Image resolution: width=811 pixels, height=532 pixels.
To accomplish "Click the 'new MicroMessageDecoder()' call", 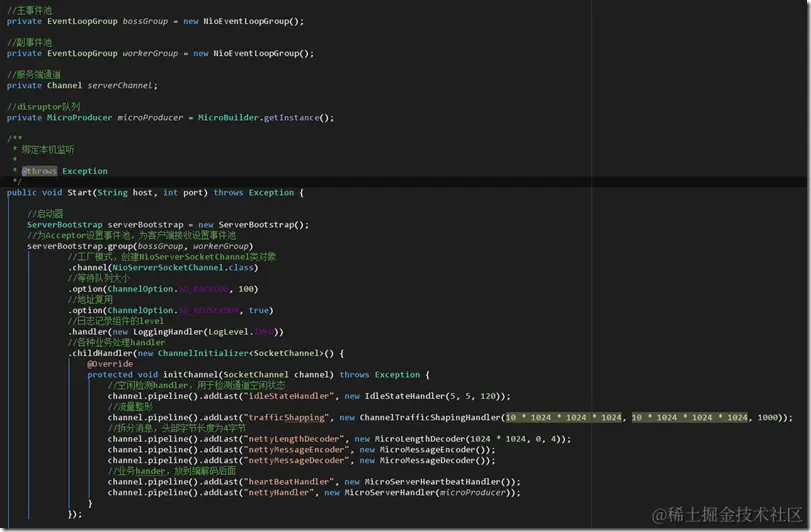I will tap(427, 460).
